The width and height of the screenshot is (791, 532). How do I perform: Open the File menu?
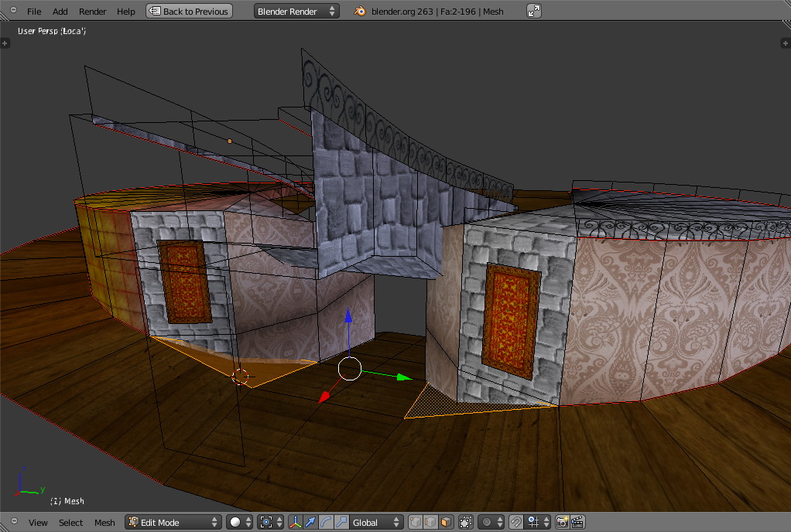click(34, 12)
